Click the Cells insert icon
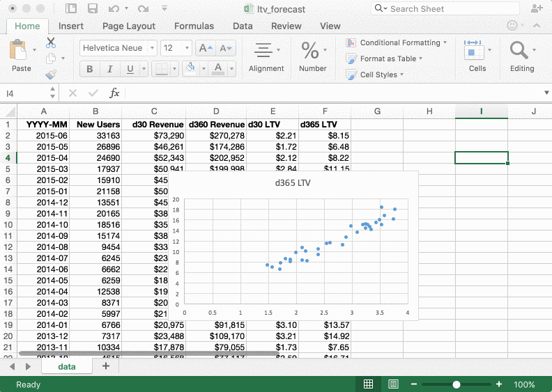The width and height of the screenshot is (552, 392). (x=473, y=50)
